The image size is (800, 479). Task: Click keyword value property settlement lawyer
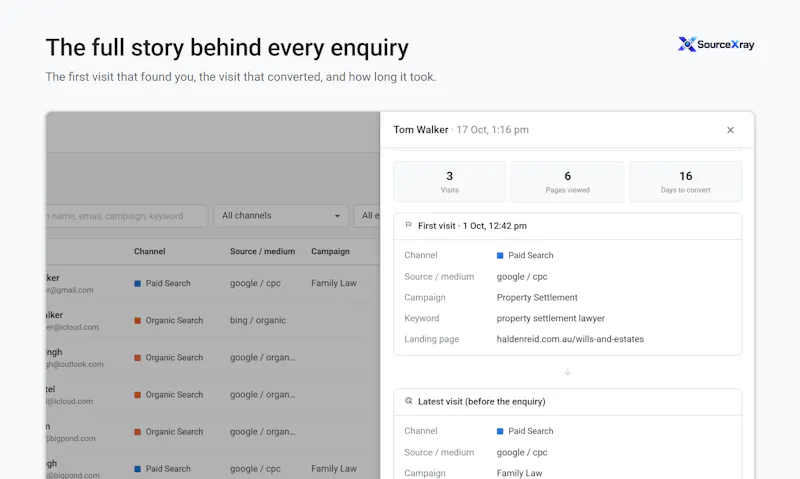[x=551, y=318]
